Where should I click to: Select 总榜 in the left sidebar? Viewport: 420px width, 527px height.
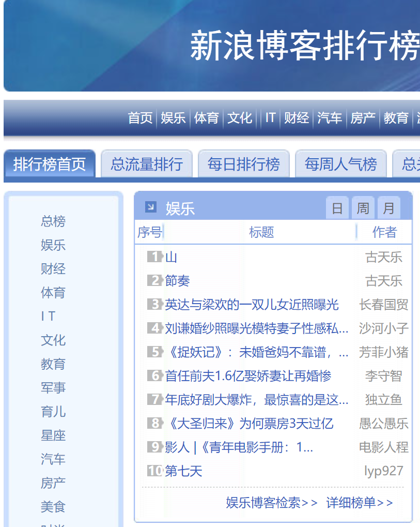tap(53, 221)
